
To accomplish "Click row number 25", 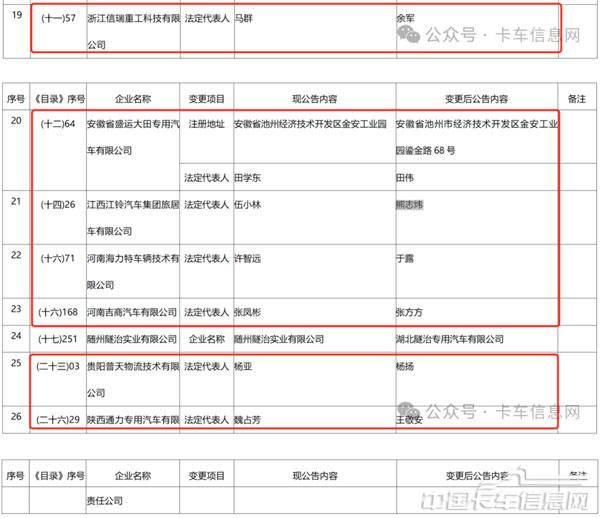I will (16, 363).
